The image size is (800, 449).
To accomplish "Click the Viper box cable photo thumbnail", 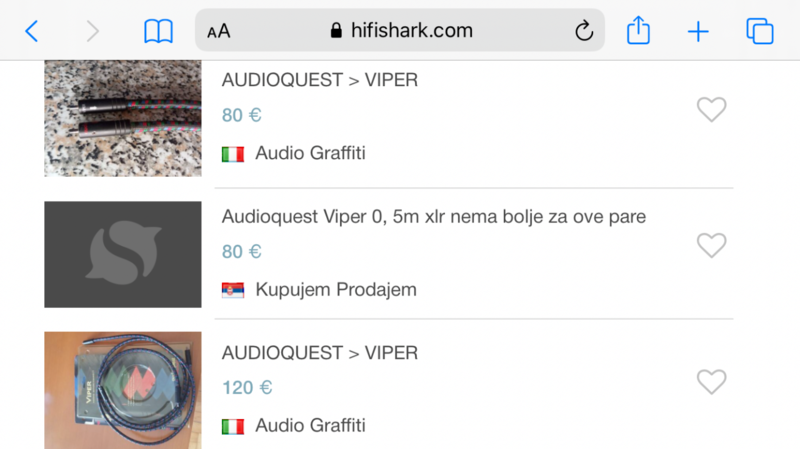I will click(x=123, y=390).
